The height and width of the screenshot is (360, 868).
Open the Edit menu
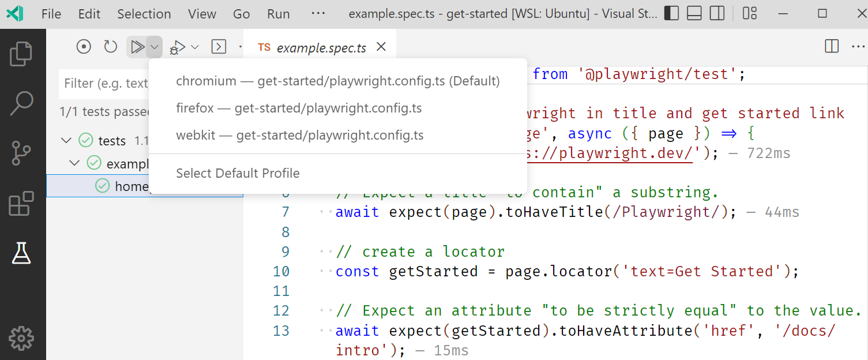pyautogui.click(x=89, y=14)
